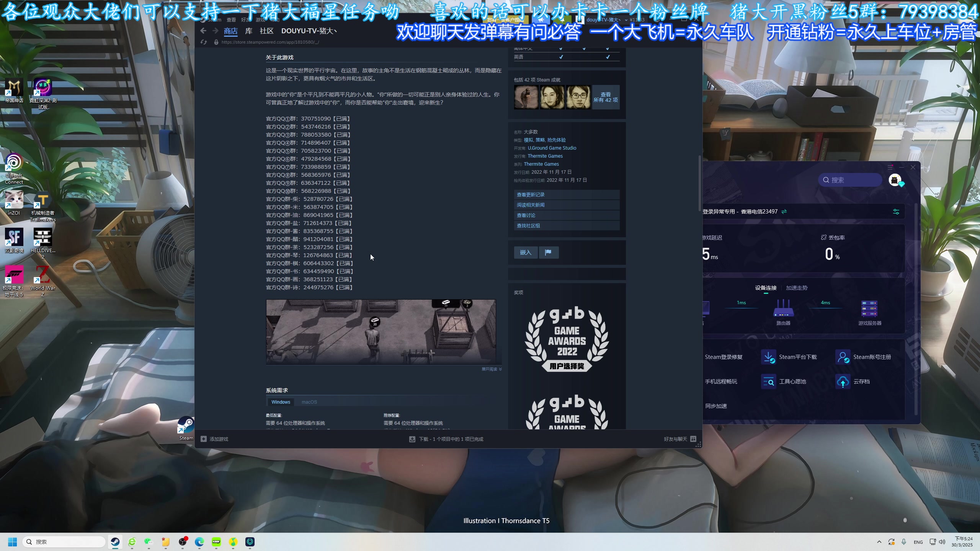Open the 工具心愿池 tool
The width and height of the screenshot is (980, 551).
(x=784, y=381)
